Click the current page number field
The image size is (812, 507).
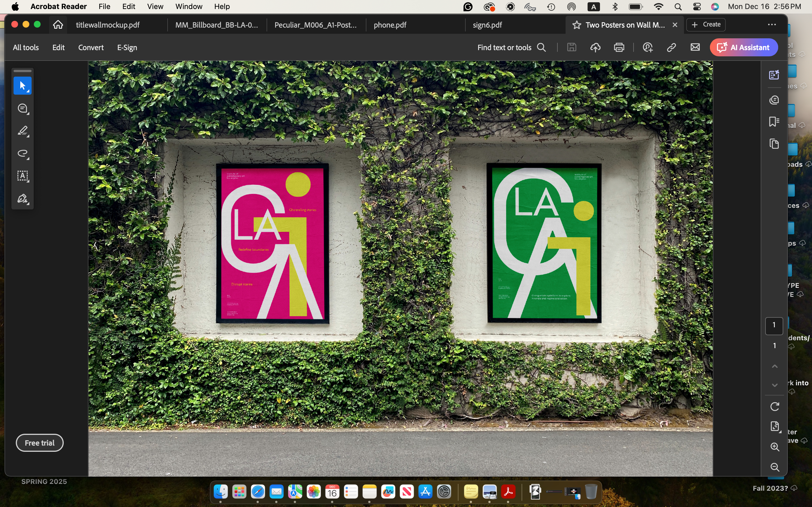[x=774, y=325]
